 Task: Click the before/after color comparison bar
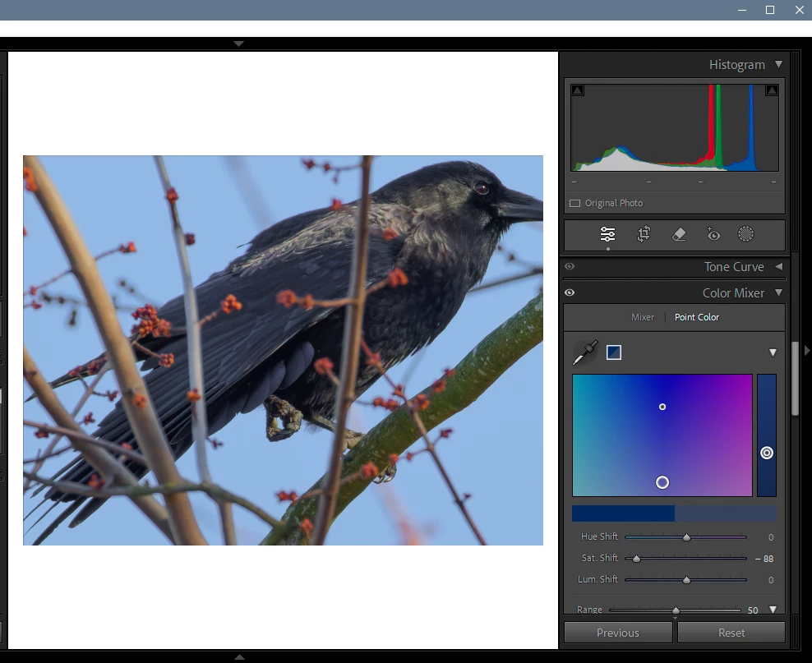pyautogui.click(x=674, y=513)
